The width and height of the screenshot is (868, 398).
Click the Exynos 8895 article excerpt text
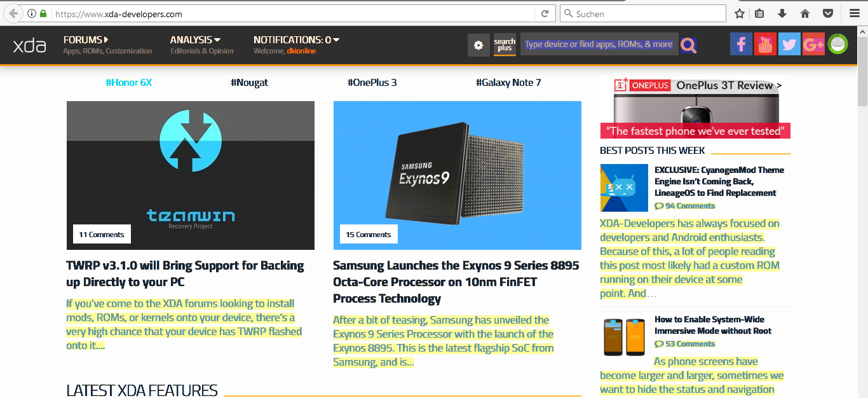[444, 341]
